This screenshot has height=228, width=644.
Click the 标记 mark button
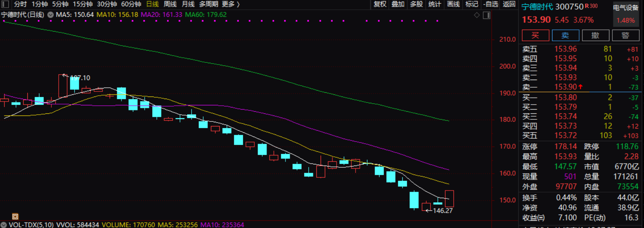472,4
